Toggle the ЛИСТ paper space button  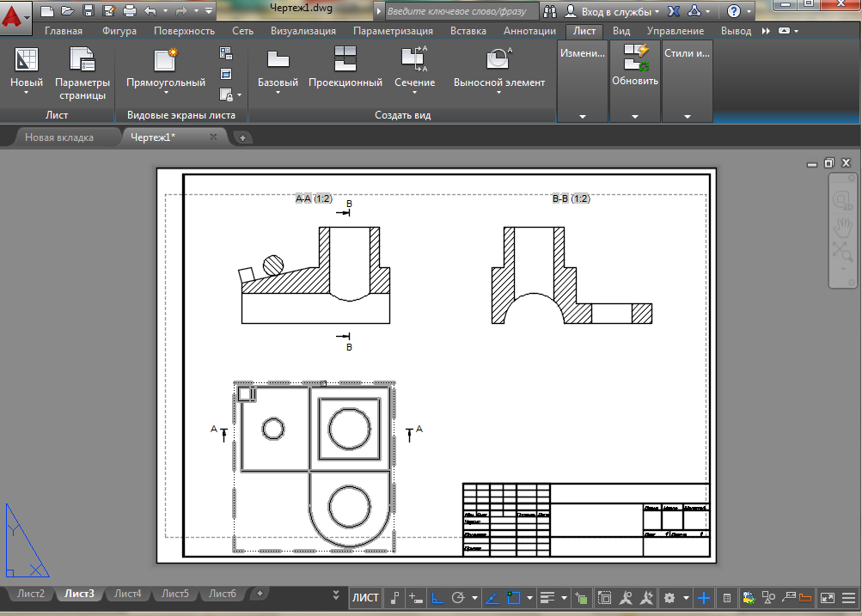tap(365, 598)
